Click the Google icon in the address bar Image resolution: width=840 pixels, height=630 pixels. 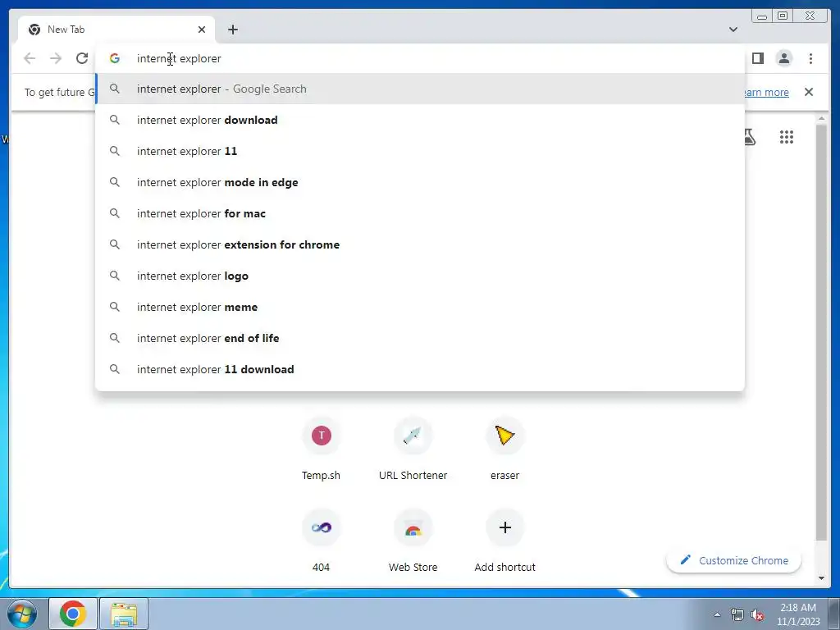[115, 58]
